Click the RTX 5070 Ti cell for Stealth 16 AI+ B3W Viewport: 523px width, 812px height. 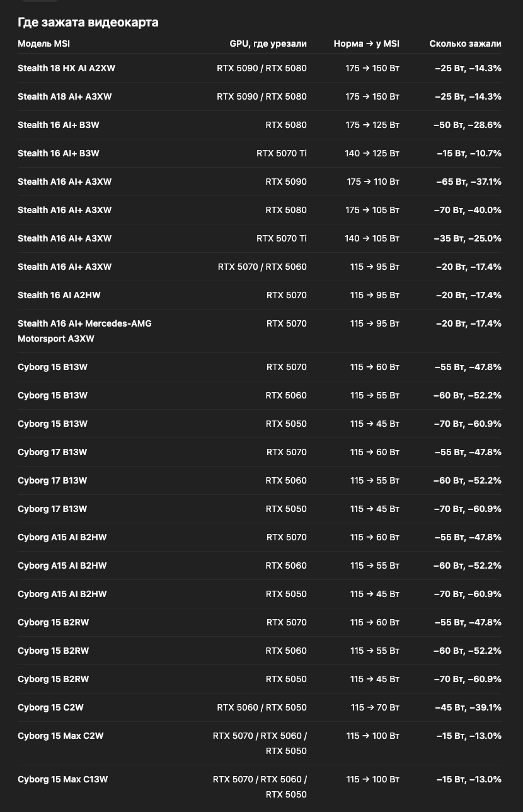(x=282, y=153)
